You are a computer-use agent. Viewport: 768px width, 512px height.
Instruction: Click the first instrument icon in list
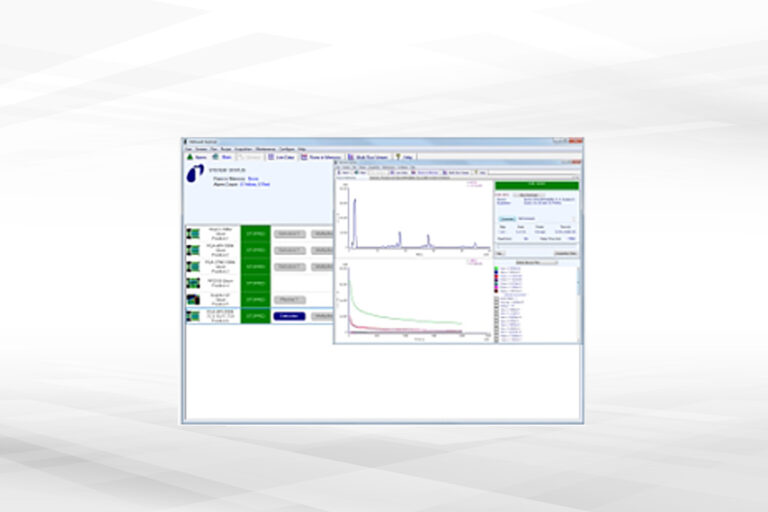[192, 233]
